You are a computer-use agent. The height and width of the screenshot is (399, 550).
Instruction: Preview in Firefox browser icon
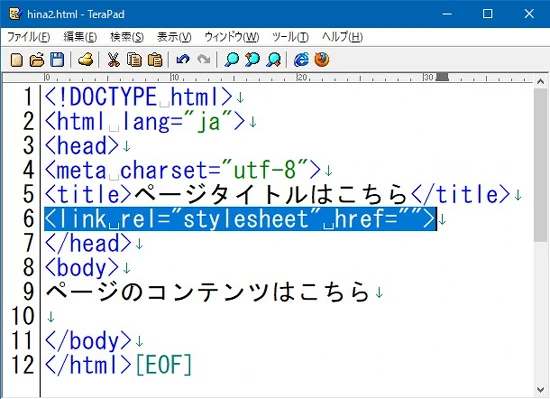click(x=322, y=60)
